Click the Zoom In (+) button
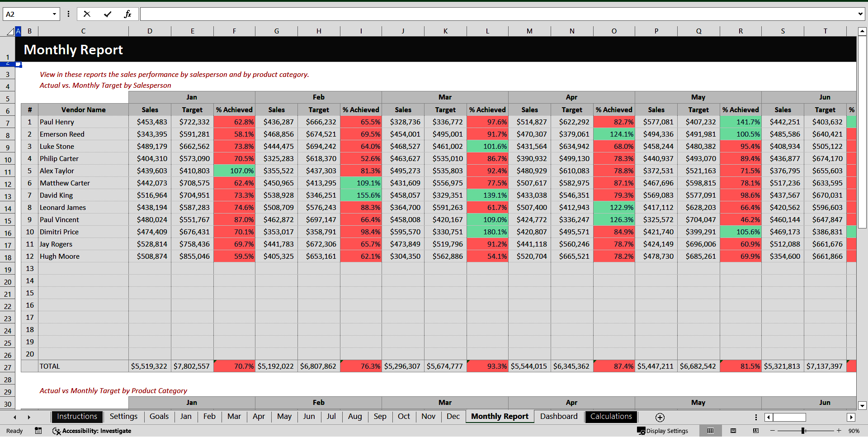This screenshot has width=868, height=437. click(x=839, y=431)
